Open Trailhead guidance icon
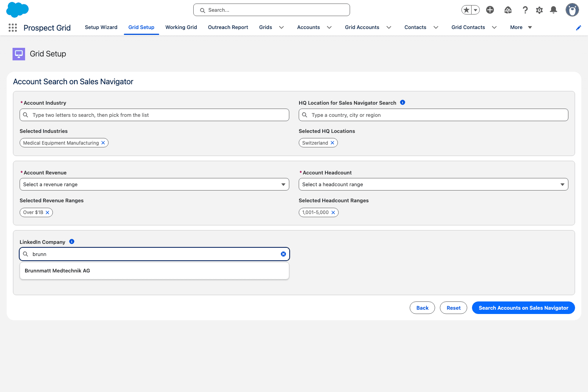Image resolution: width=588 pixels, height=392 pixels. point(508,10)
